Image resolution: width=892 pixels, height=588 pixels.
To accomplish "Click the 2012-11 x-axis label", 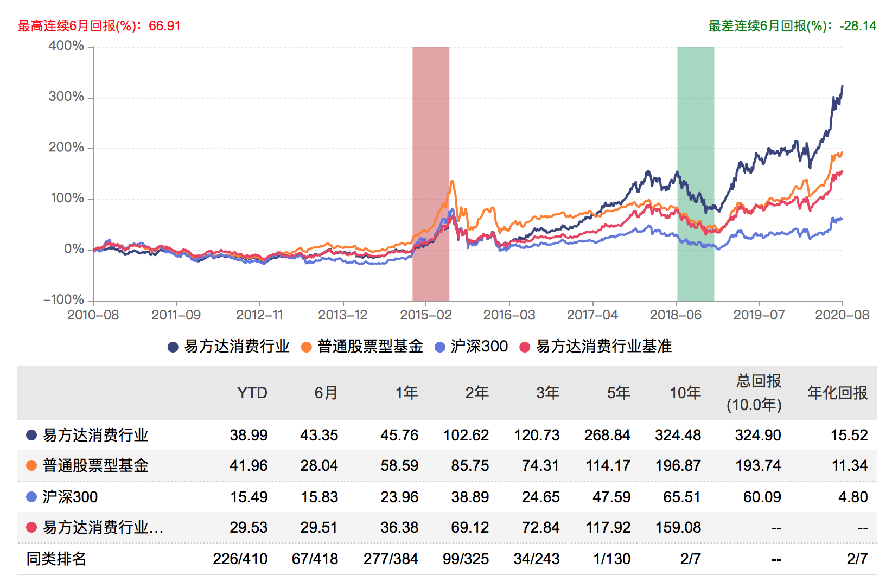I will click(x=259, y=315).
